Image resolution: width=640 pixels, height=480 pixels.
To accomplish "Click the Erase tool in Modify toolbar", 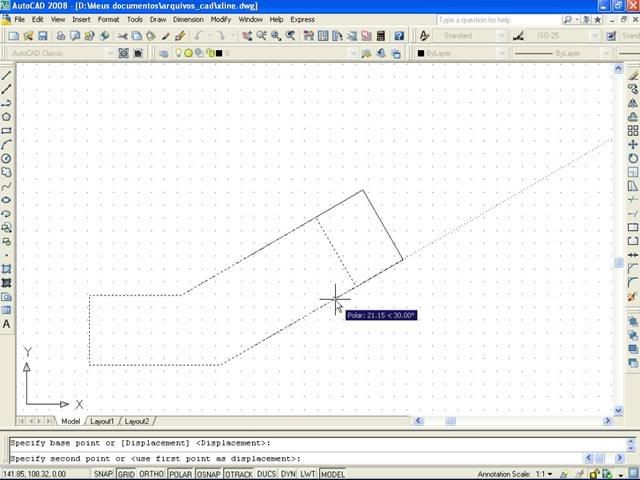I will click(x=633, y=76).
